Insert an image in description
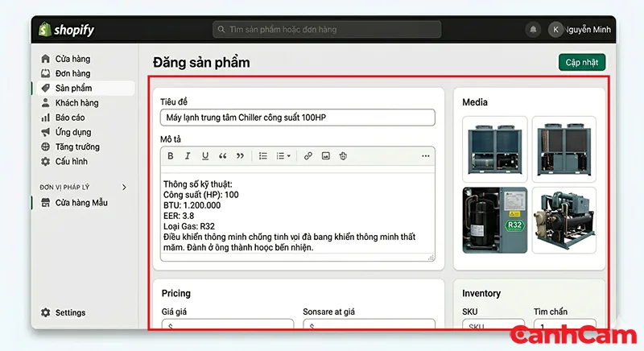 [x=326, y=156]
